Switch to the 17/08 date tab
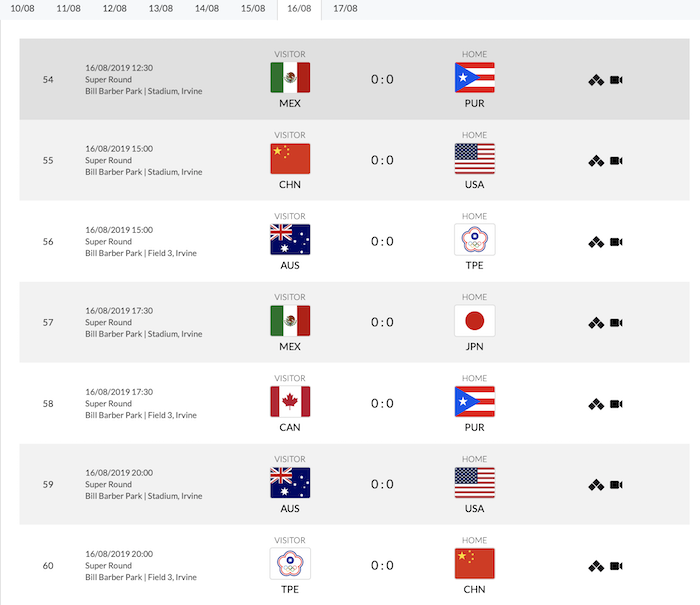Image resolution: width=700 pixels, height=605 pixels. (x=345, y=8)
